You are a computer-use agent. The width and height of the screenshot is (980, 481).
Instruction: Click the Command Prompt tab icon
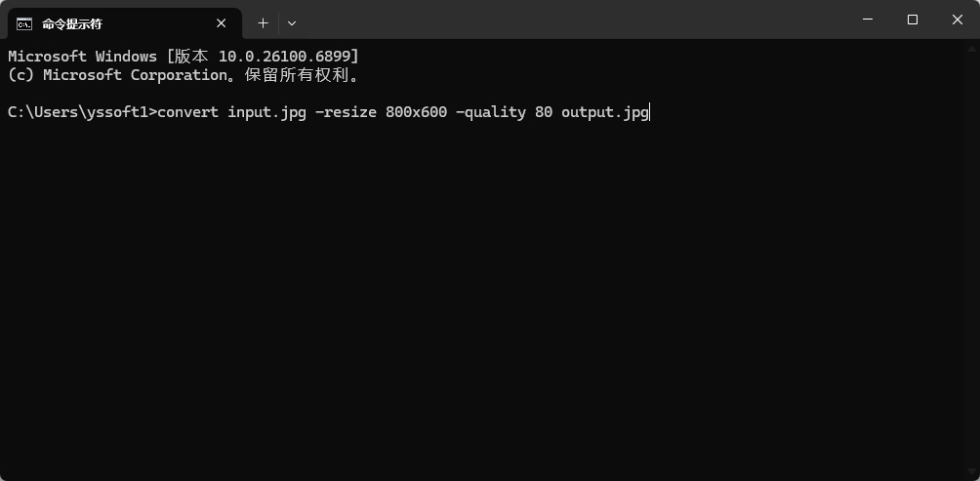[24, 23]
